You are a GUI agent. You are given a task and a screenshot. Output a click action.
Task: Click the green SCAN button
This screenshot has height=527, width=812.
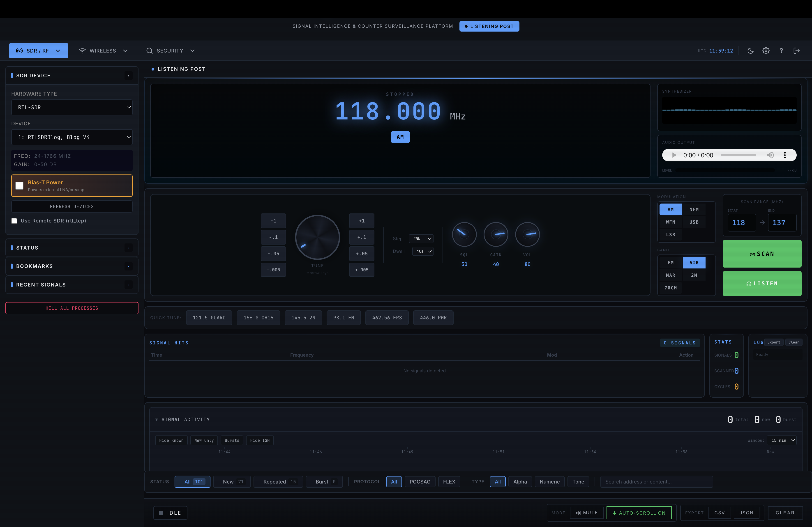761,254
